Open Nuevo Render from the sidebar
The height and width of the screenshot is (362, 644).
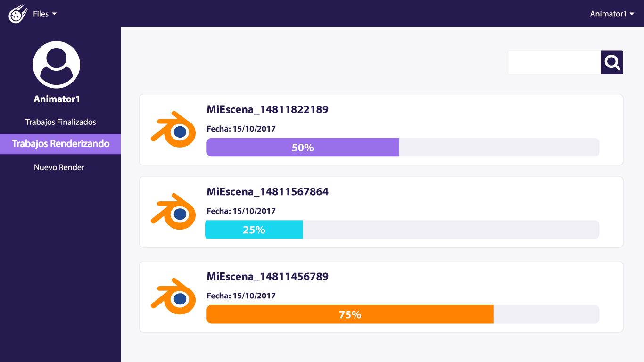coord(59,167)
